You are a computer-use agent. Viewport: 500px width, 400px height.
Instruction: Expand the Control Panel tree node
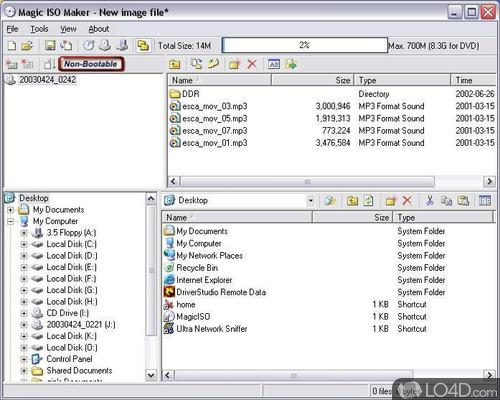tap(24, 359)
